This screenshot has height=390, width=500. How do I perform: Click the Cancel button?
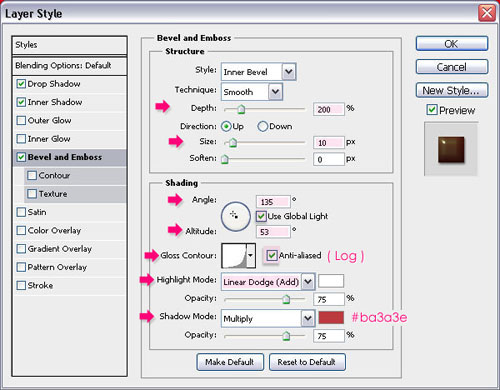[452, 67]
